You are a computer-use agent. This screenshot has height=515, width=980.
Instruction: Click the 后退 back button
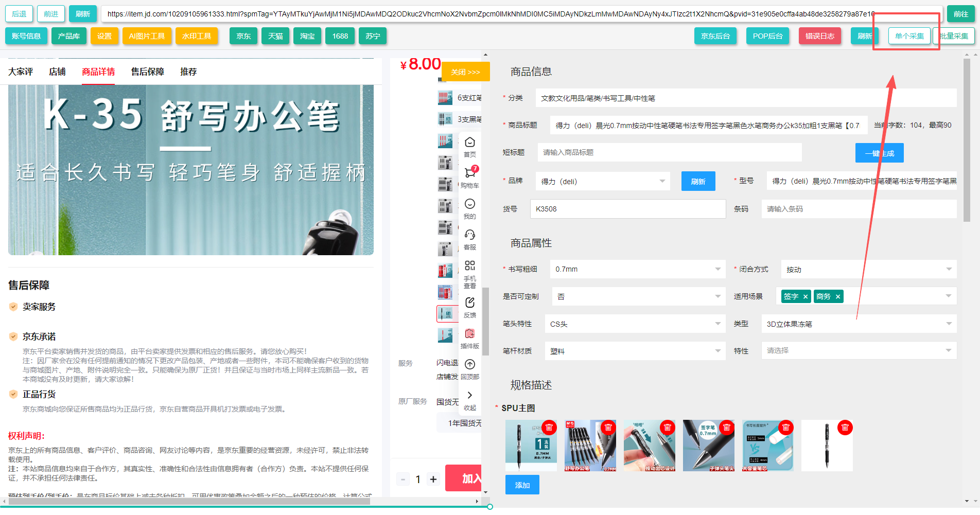point(19,14)
